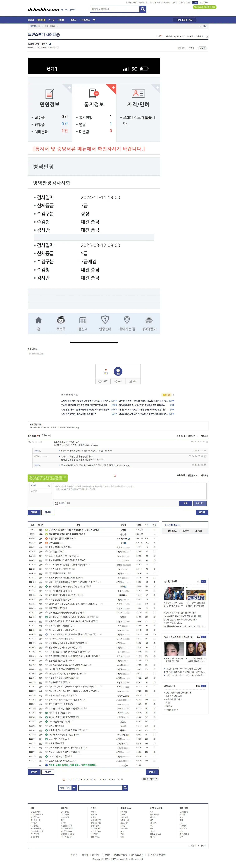
Task: Click the 페이지 이동 button
Action: tap(150, 779)
